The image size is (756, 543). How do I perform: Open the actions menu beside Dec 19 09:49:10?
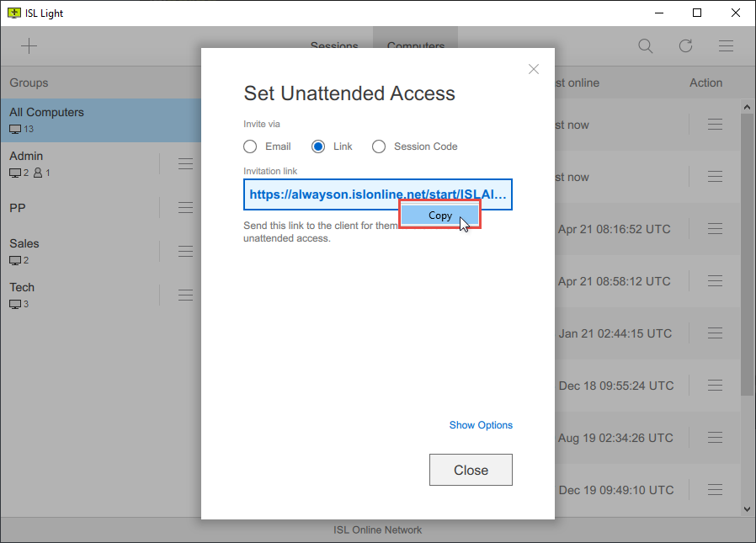[715, 490]
